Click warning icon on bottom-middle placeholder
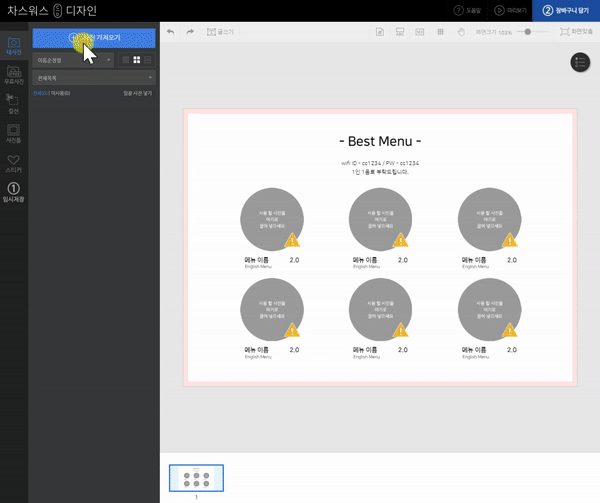Viewport: 600px width, 503px height. coord(401,330)
